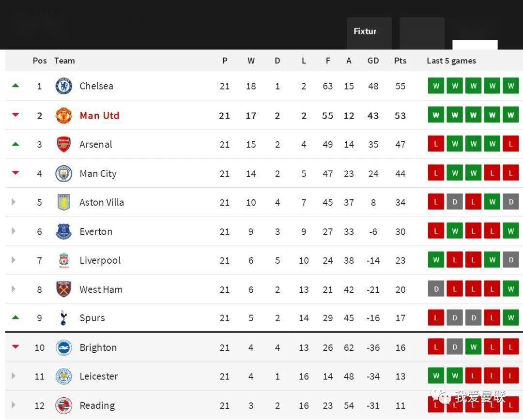Click the Spurs cockerel crest
Viewport: 523px width, 420px height.
coord(64,318)
